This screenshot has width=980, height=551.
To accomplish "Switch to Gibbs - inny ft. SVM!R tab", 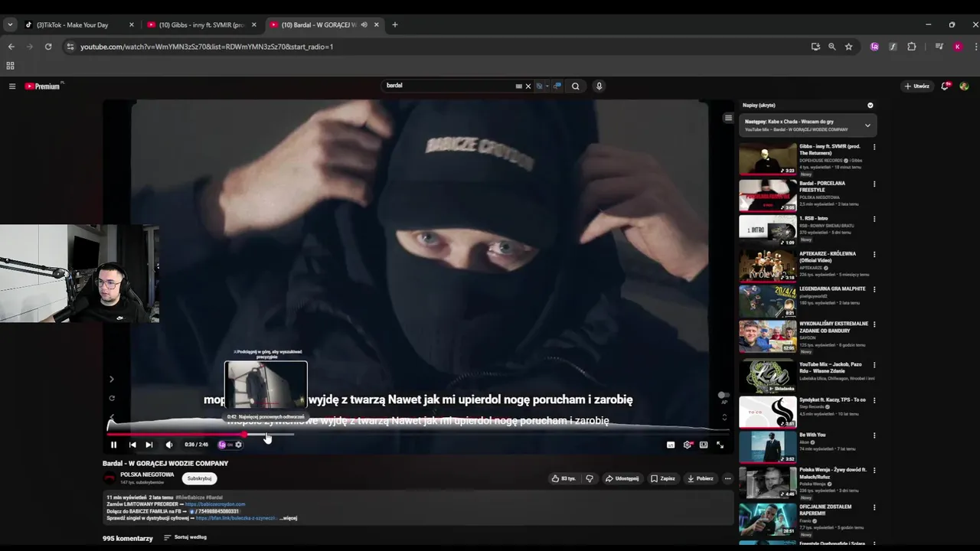I will tap(201, 24).
